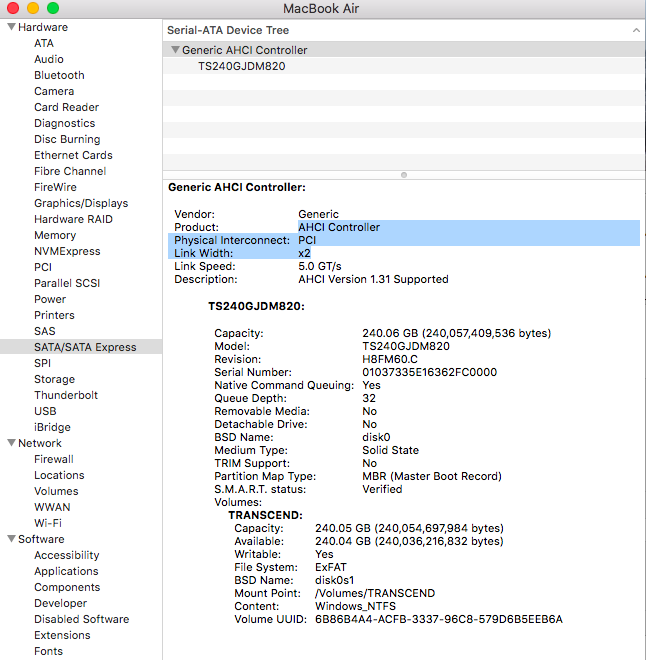Image resolution: width=646 pixels, height=660 pixels.
Task: Open Extensions under Software
Action: pyautogui.click(x=62, y=635)
